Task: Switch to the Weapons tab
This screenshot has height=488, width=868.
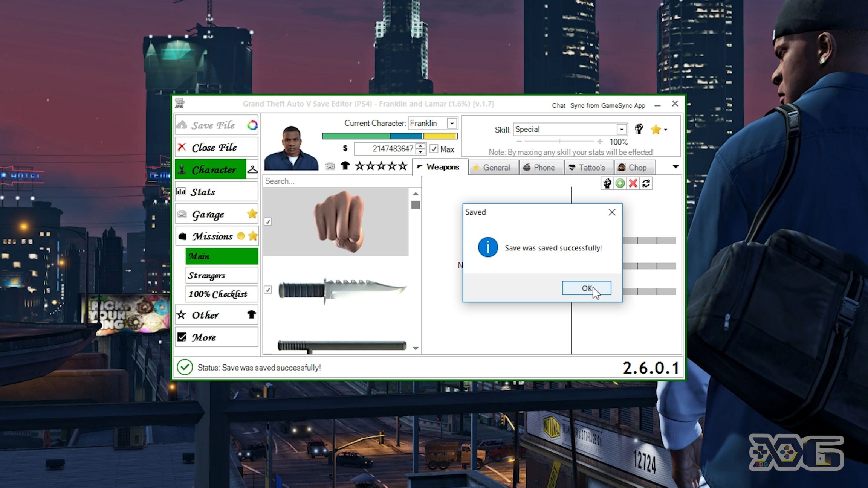Action: pyautogui.click(x=440, y=167)
